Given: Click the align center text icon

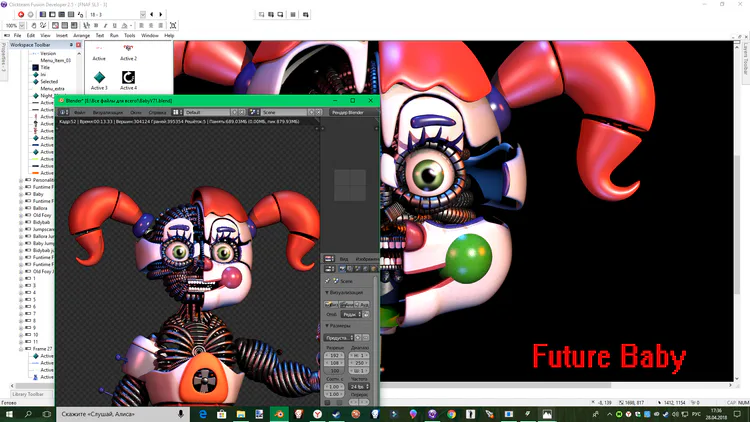Looking at the screenshot, I should [x=151, y=25].
